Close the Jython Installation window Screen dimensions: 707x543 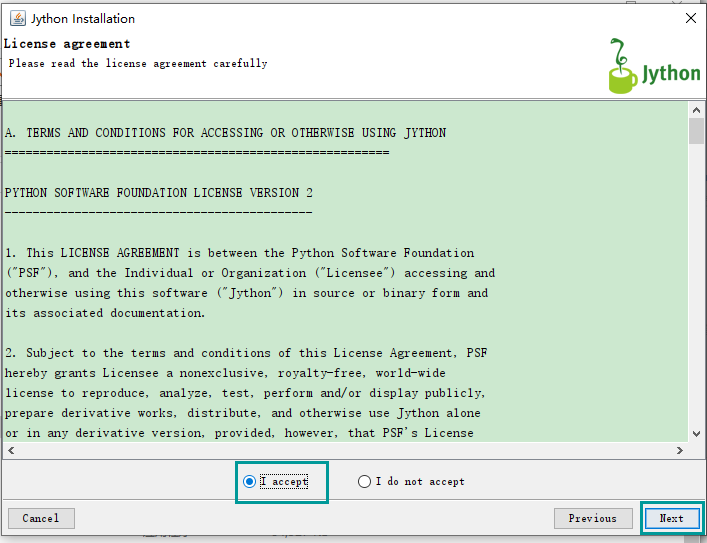point(691,18)
